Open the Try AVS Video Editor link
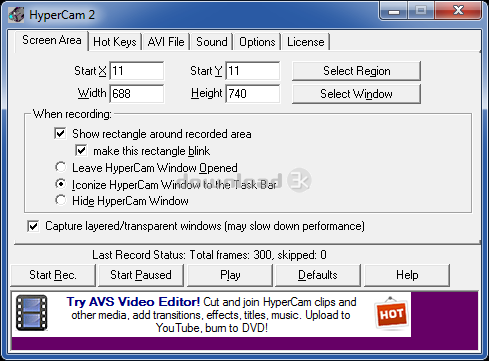 pos(133,302)
